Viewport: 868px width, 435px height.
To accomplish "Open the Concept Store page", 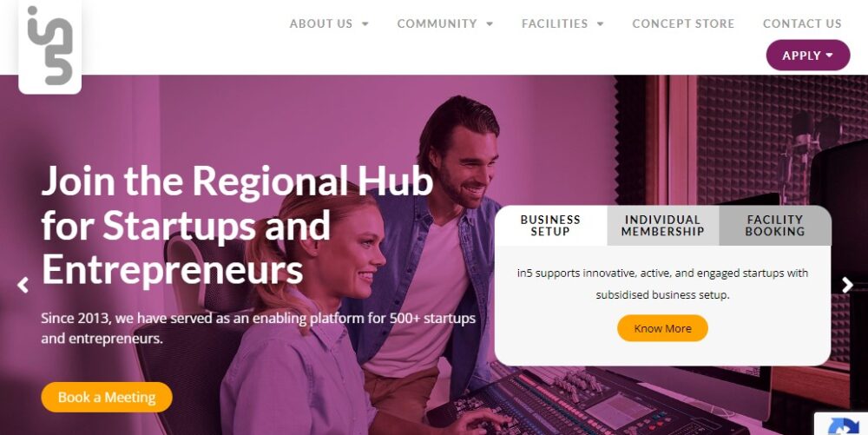I will click(x=683, y=23).
